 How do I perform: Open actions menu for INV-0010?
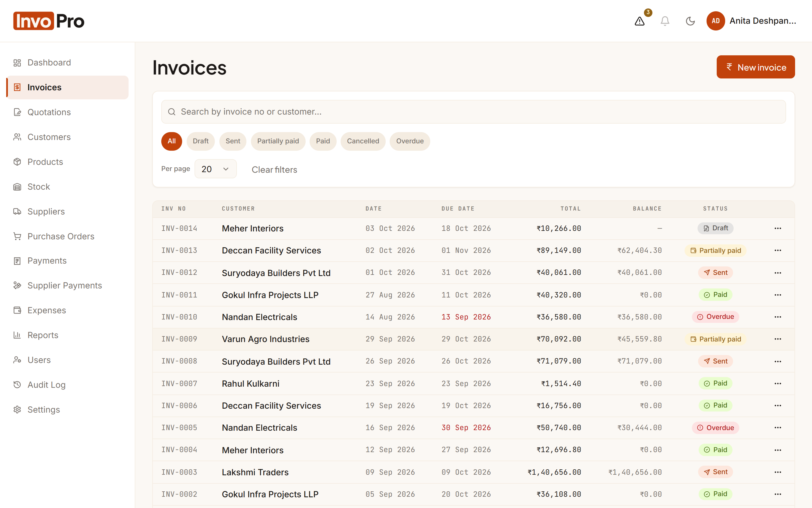(x=778, y=317)
